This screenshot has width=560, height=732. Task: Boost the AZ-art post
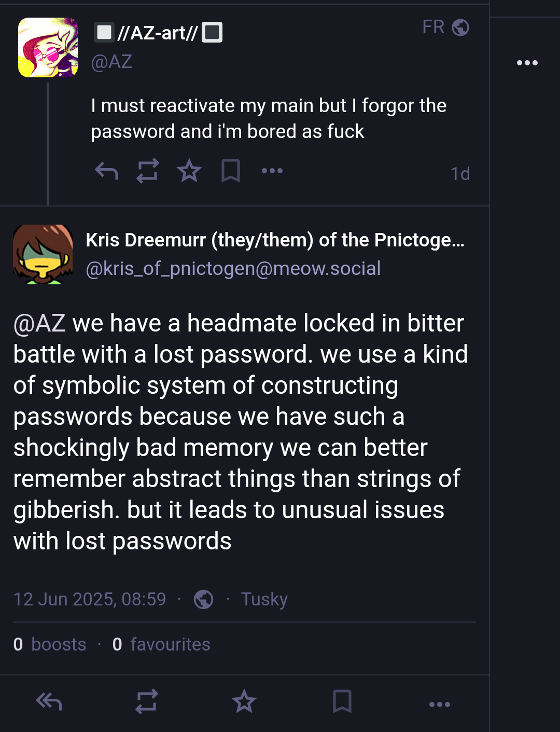[x=147, y=171]
